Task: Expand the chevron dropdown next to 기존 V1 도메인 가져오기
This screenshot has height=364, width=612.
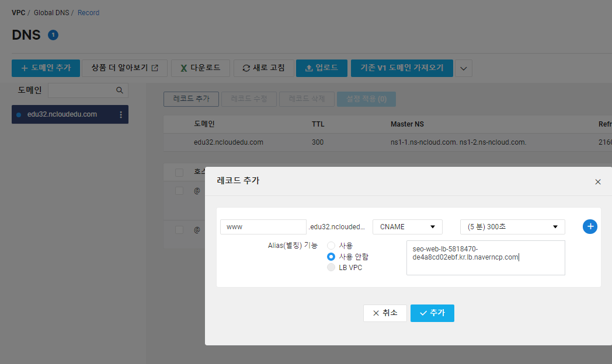Action: point(463,68)
